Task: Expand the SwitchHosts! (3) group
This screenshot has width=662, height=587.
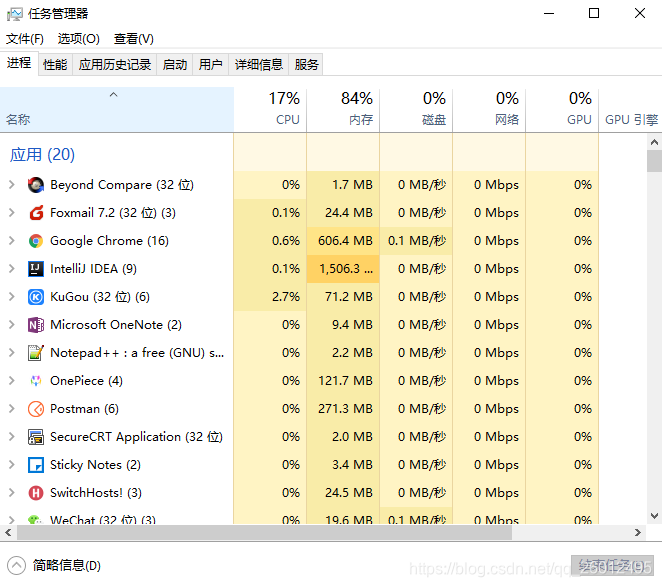Action: click(12, 492)
